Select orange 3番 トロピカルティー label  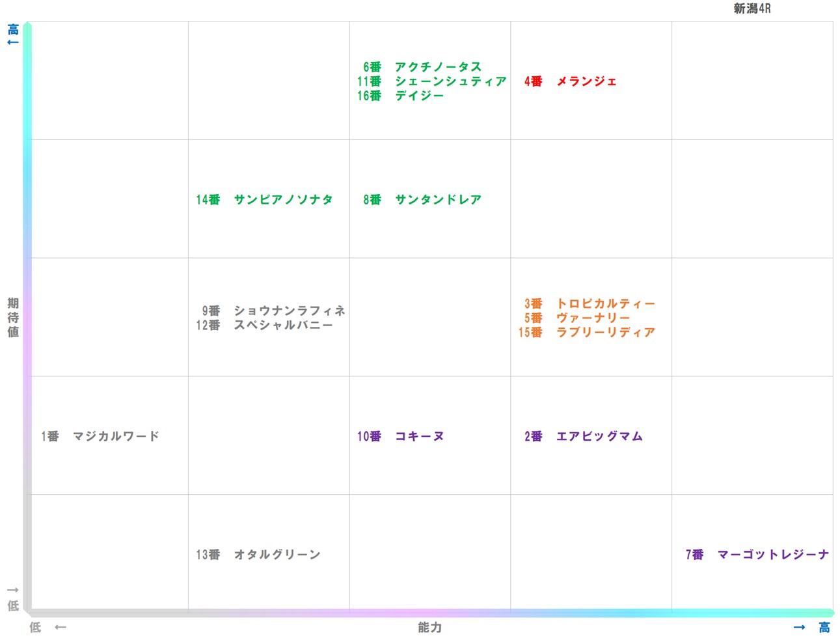click(x=589, y=304)
